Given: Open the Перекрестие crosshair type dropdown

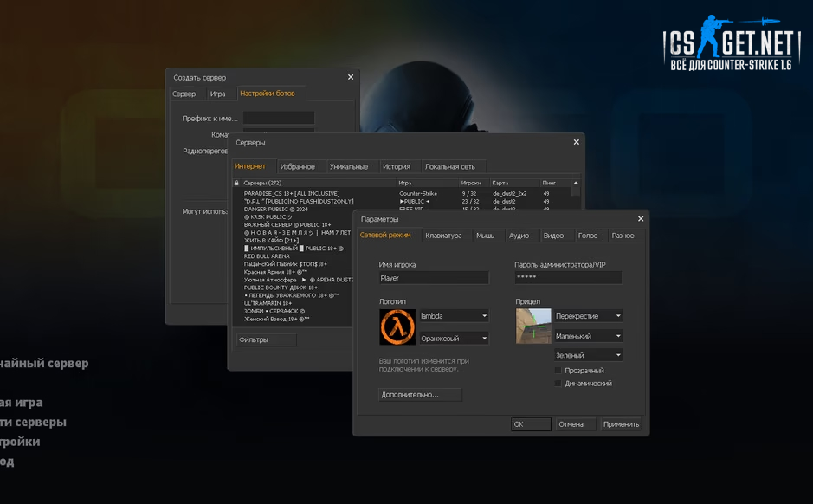Looking at the screenshot, I should (x=588, y=316).
